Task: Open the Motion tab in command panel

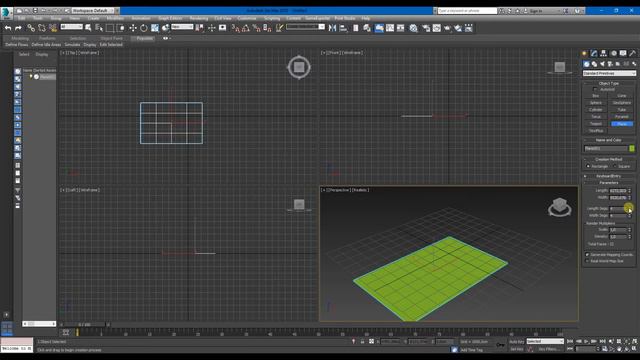Action: [613, 53]
